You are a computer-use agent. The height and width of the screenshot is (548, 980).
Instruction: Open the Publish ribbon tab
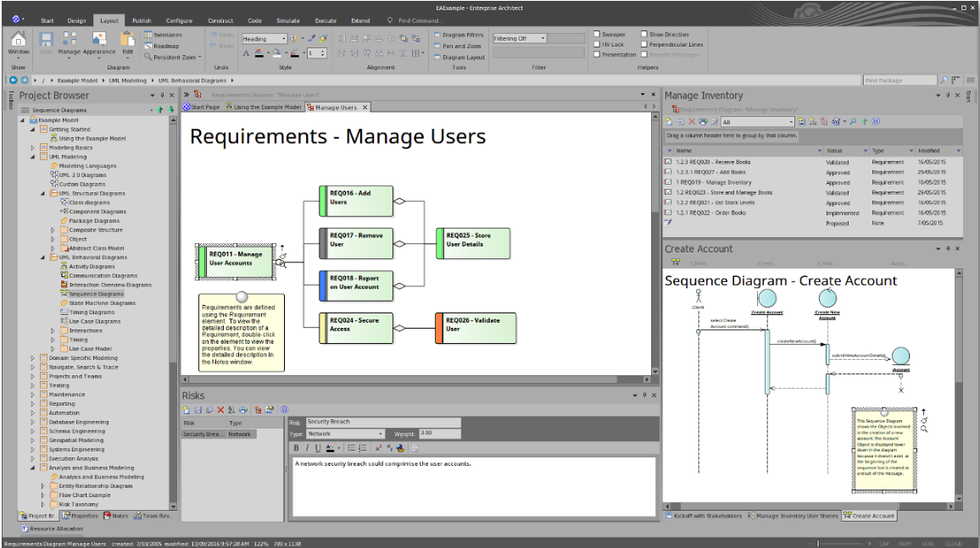tap(142, 20)
